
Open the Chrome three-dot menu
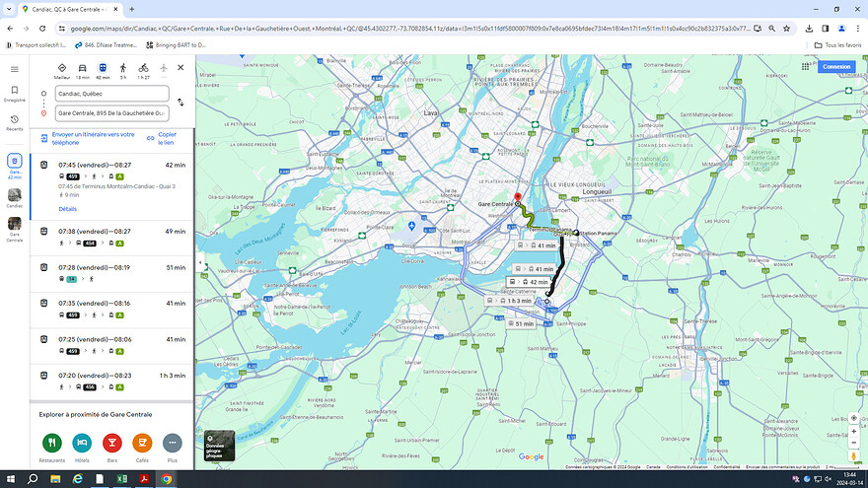(857, 29)
